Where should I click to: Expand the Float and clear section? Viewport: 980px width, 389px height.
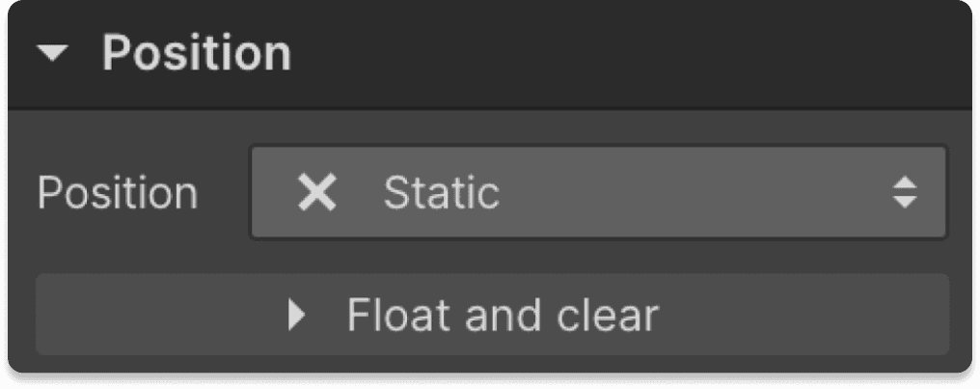pos(492,315)
